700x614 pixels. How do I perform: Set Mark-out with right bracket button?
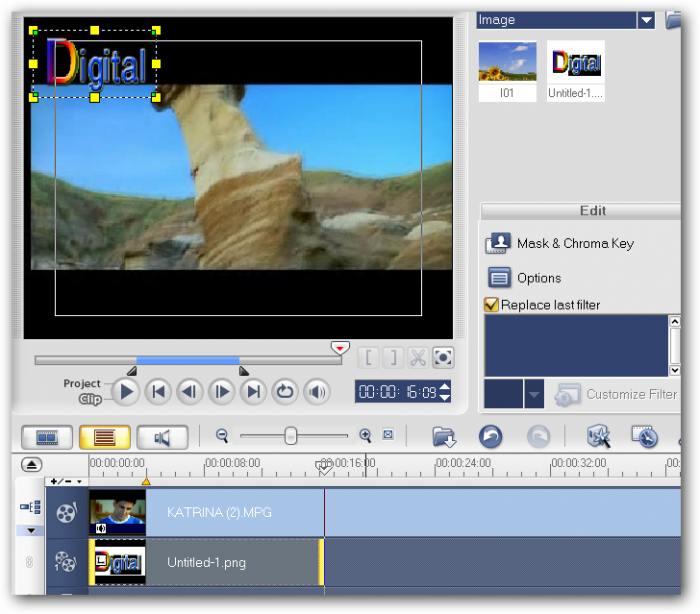(x=394, y=358)
